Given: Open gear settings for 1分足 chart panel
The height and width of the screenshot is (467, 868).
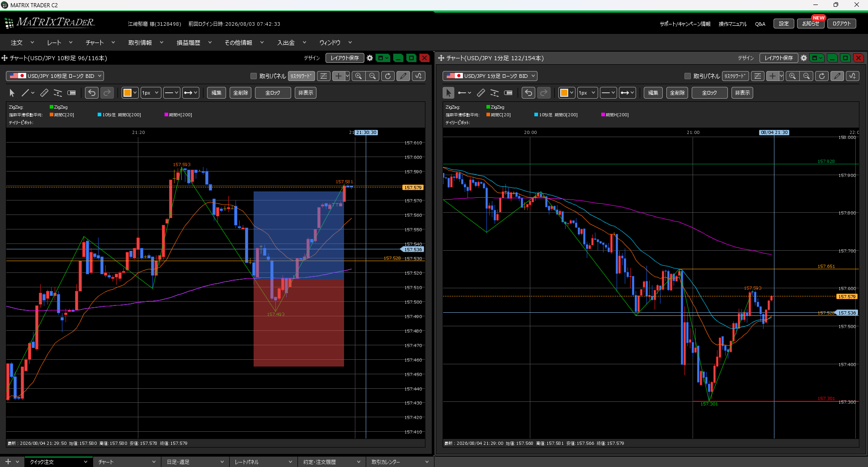Looking at the screenshot, I should click(804, 58).
